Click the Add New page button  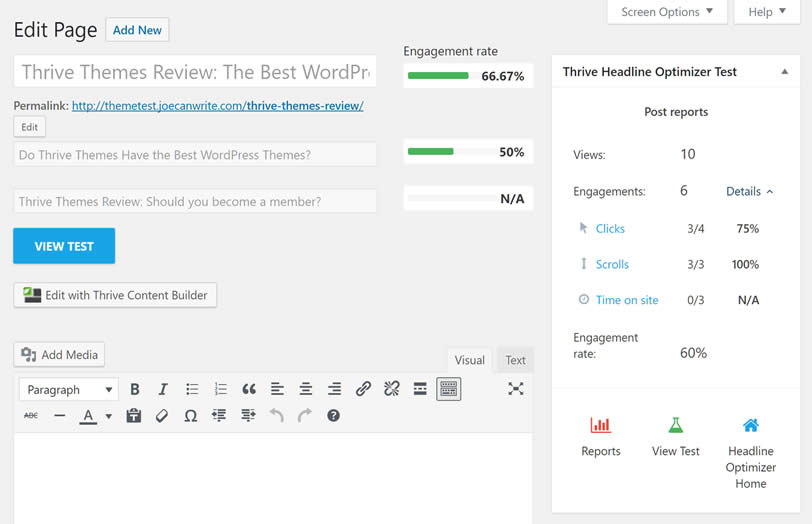[137, 30]
